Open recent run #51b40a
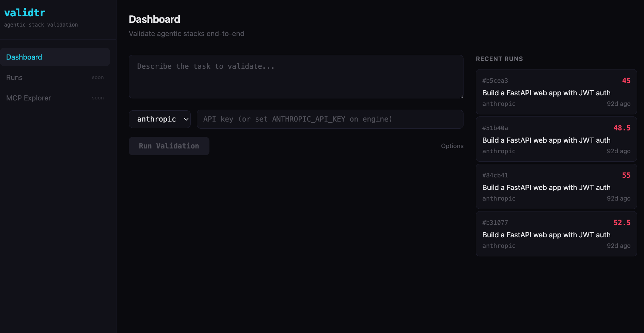This screenshot has width=644, height=333. (x=556, y=139)
